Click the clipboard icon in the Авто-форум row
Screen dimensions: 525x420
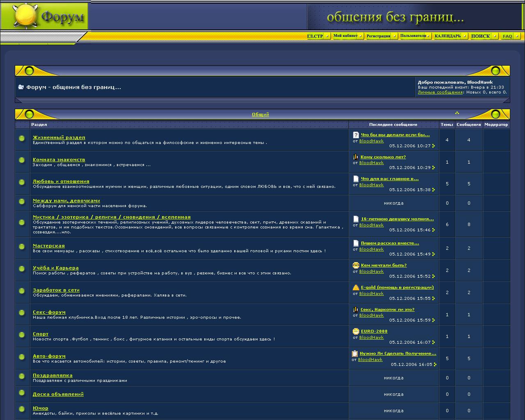click(355, 354)
